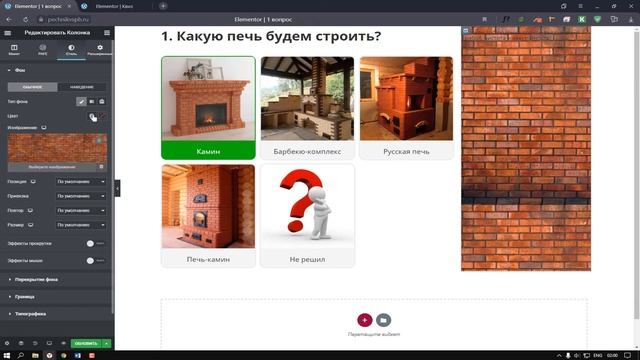Screen dimensions: 640x360
Task: Click the Цвет color swatch
Action: [x=102, y=116]
